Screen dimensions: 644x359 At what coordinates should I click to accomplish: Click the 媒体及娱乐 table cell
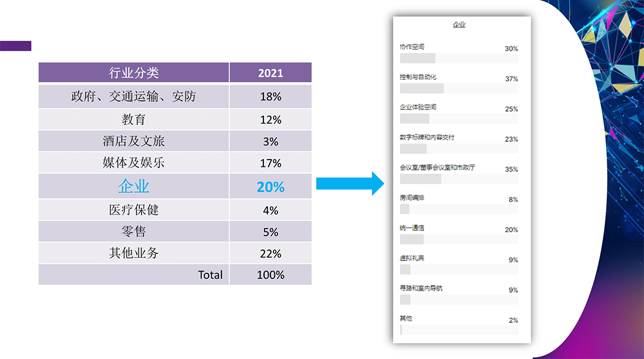pos(134,163)
